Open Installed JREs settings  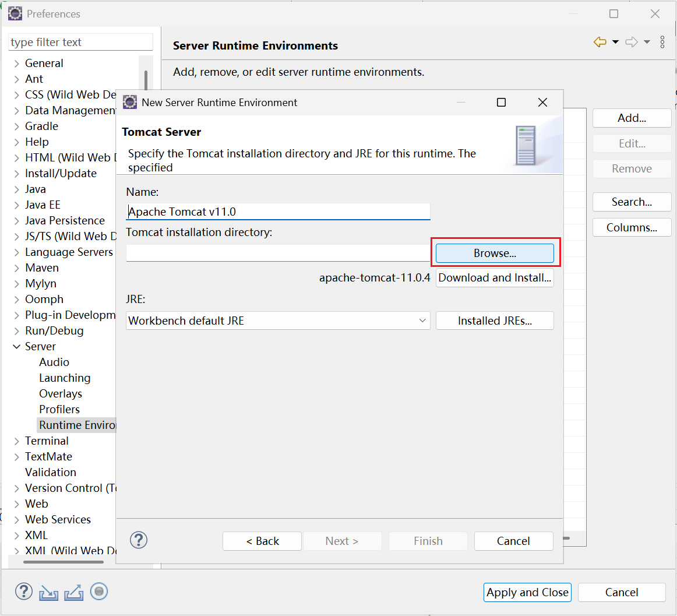(x=495, y=321)
